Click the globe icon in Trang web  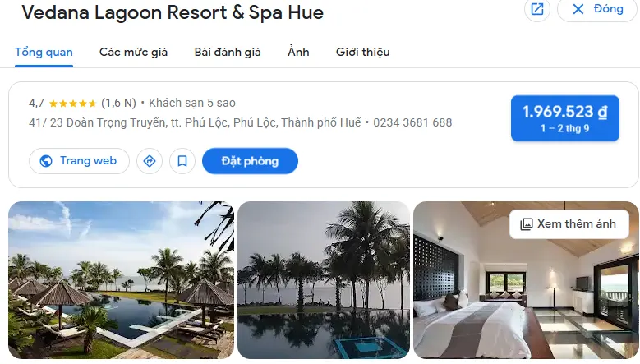click(46, 161)
